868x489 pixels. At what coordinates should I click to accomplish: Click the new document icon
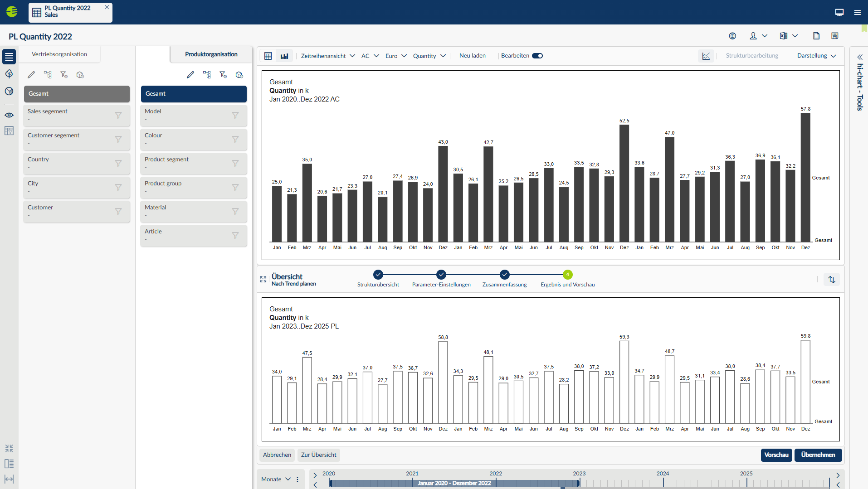[x=816, y=36]
